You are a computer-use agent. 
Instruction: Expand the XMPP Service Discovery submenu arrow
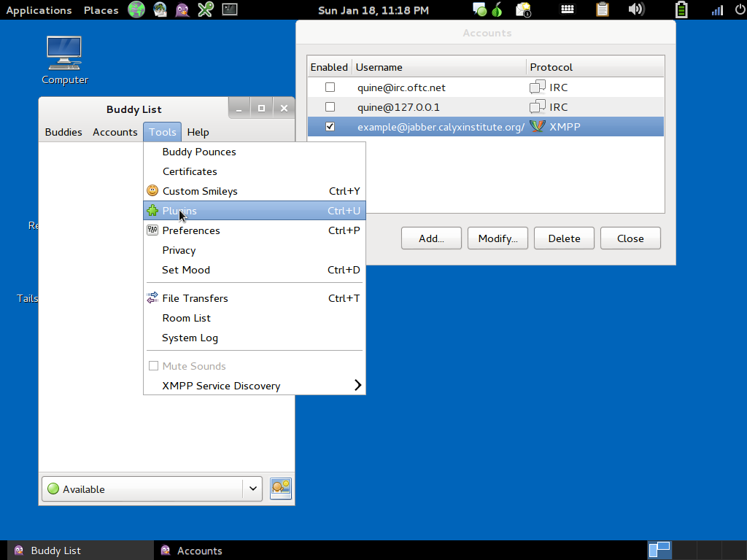coord(357,385)
